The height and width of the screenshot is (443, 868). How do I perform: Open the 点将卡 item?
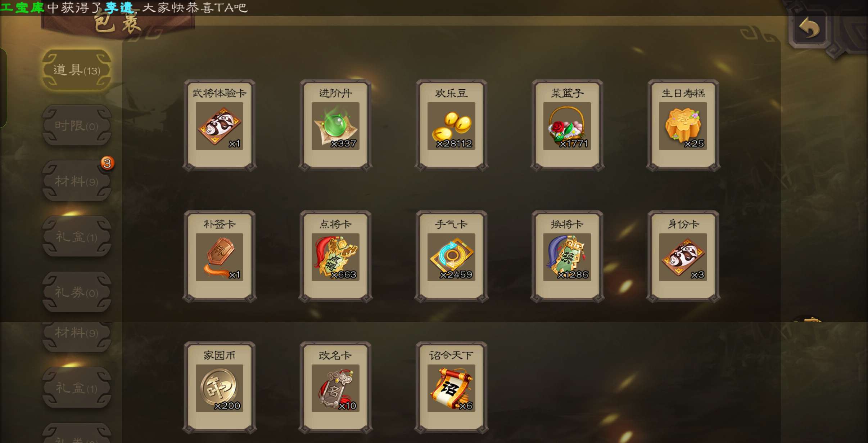[x=335, y=256]
